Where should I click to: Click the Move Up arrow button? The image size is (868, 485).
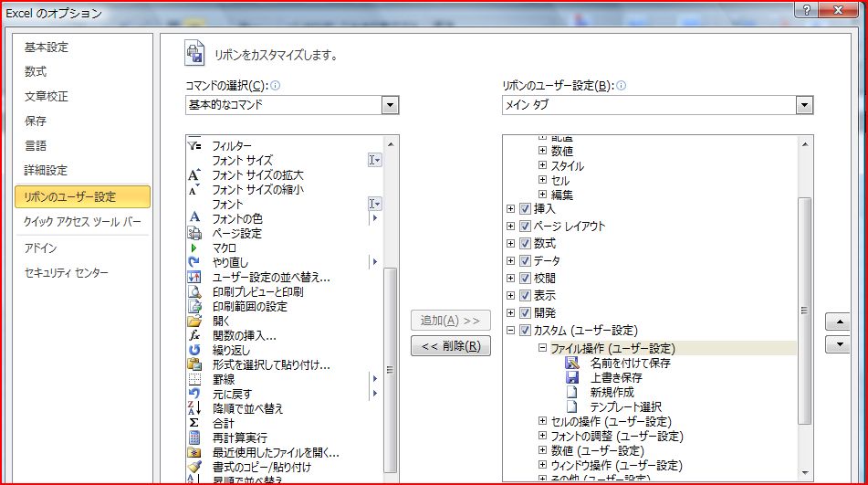838,322
